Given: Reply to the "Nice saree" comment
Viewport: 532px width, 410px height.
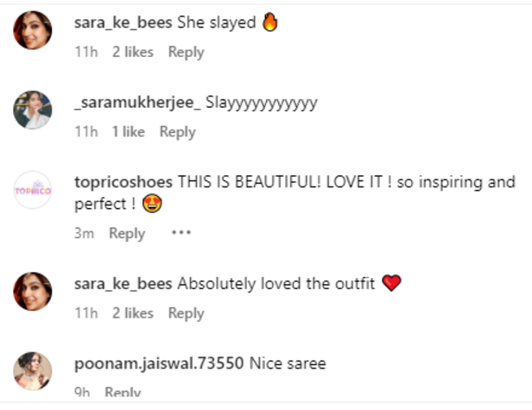Looking at the screenshot, I should 123,393.
